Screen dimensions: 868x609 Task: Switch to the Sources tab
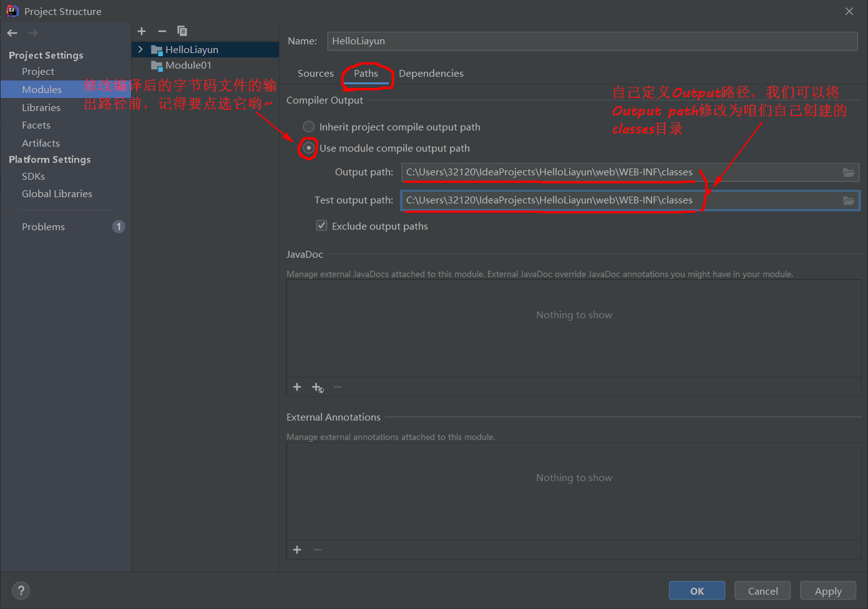point(316,74)
